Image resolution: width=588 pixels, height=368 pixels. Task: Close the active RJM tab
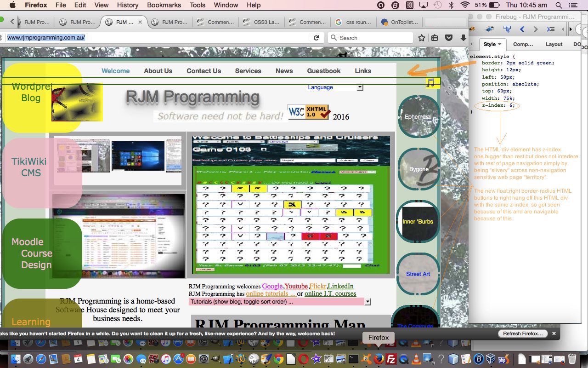tap(141, 22)
